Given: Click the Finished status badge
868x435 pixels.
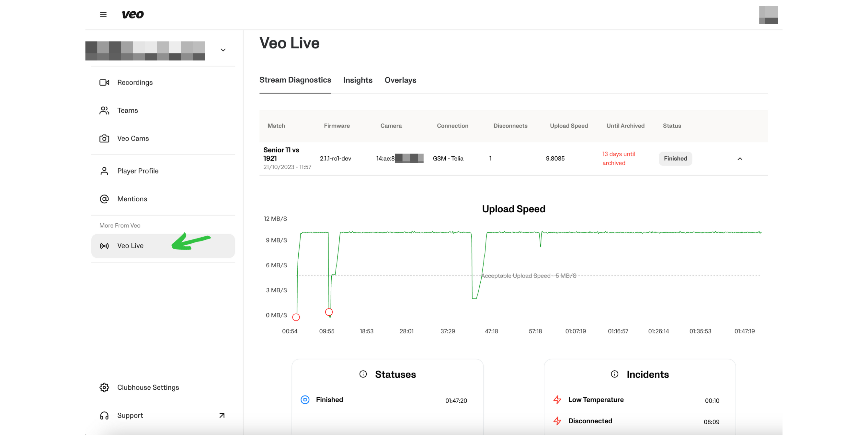Looking at the screenshot, I should [675, 159].
